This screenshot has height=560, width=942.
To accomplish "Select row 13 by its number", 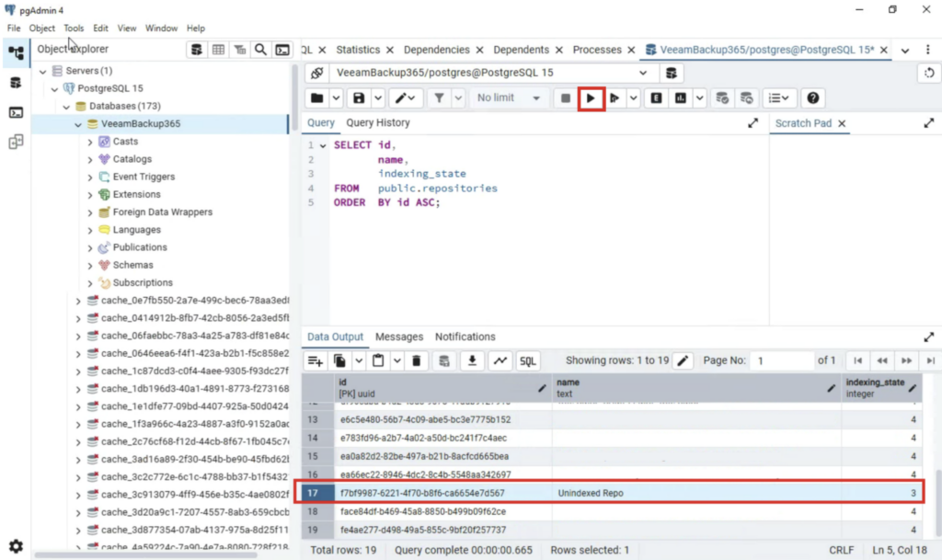I will pyautogui.click(x=313, y=419).
